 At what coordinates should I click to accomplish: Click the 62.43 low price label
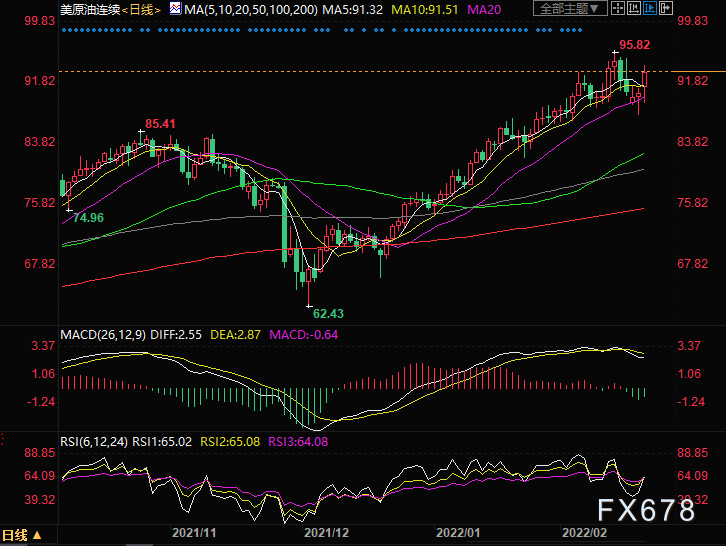click(328, 314)
